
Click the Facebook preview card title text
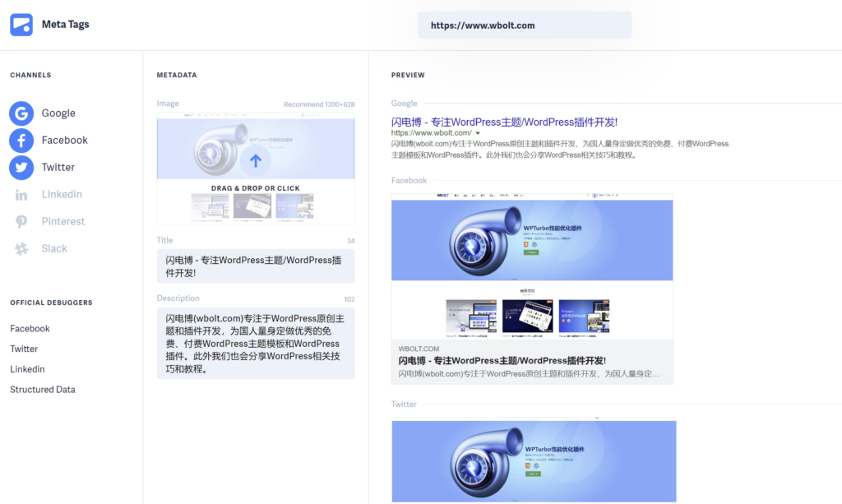[x=502, y=361]
